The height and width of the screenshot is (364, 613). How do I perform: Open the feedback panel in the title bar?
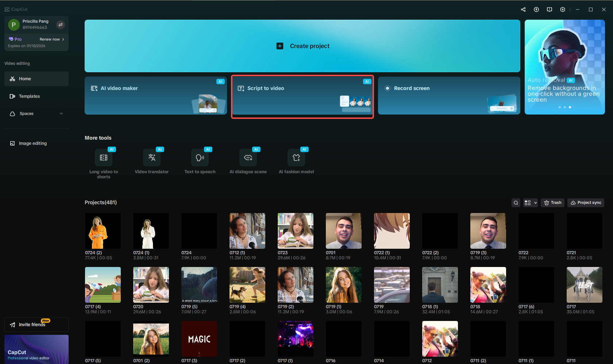coord(549,9)
